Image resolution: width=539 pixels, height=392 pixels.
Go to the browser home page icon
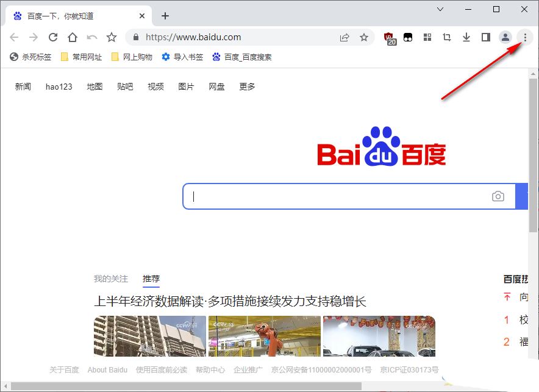click(x=73, y=37)
